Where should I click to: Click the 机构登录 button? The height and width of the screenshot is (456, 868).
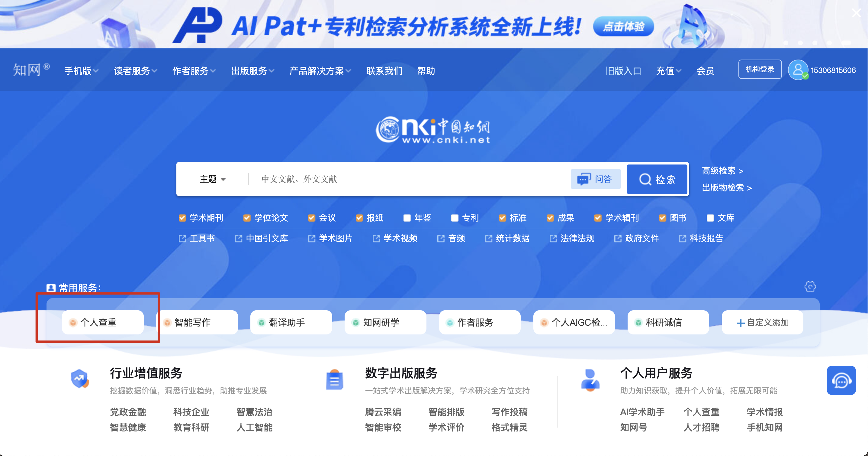pyautogui.click(x=760, y=69)
